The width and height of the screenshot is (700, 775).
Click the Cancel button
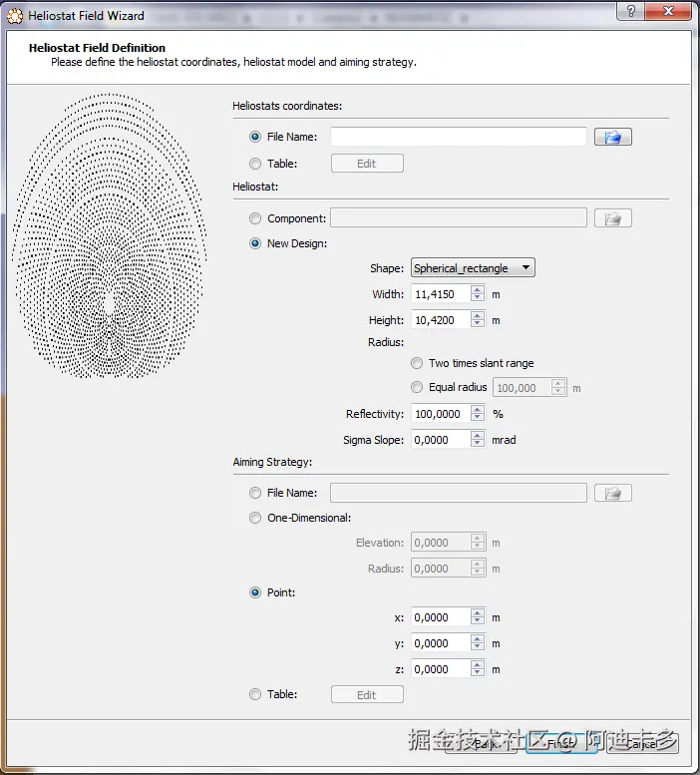point(643,743)
